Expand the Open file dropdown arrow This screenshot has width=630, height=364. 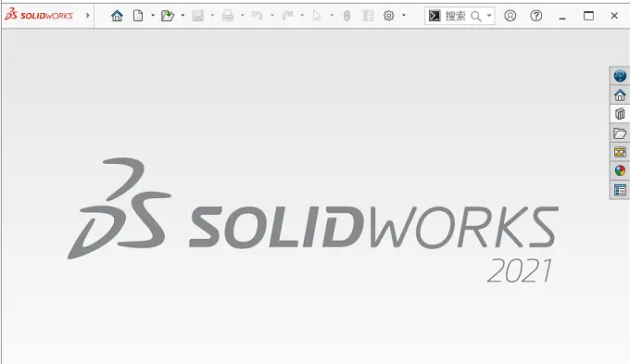(x=183, y=16)
